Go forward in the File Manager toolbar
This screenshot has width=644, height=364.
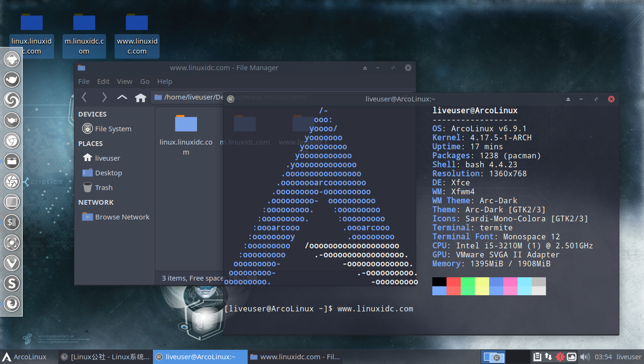coord(104,97)
